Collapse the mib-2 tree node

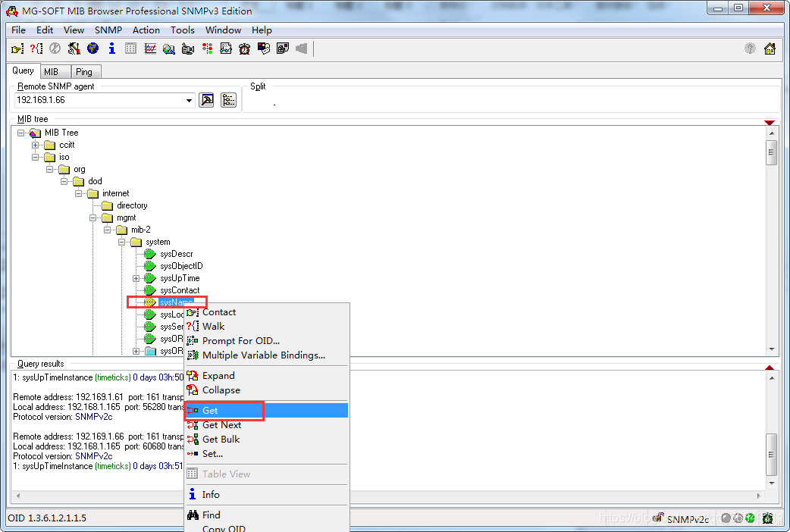pyautogui.click(x=108, y=230)
